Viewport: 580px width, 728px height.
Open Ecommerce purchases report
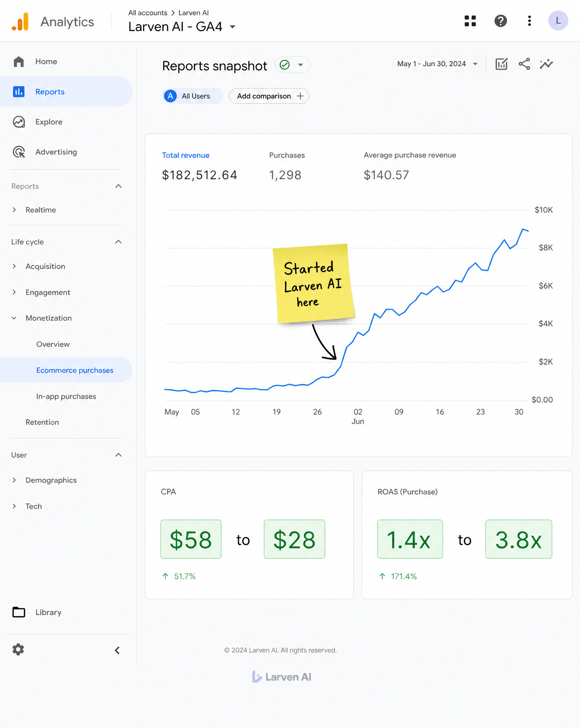click(x=66, y=370)
